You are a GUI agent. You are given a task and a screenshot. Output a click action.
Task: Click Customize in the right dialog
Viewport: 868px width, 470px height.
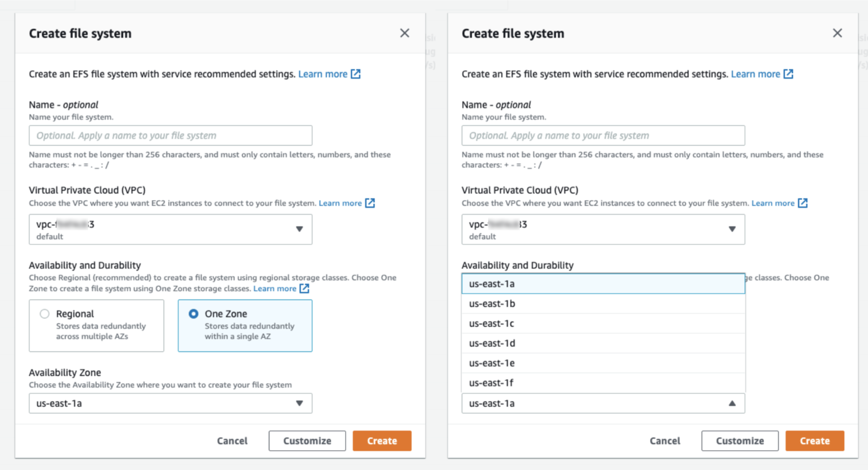(x=739, y=441)
